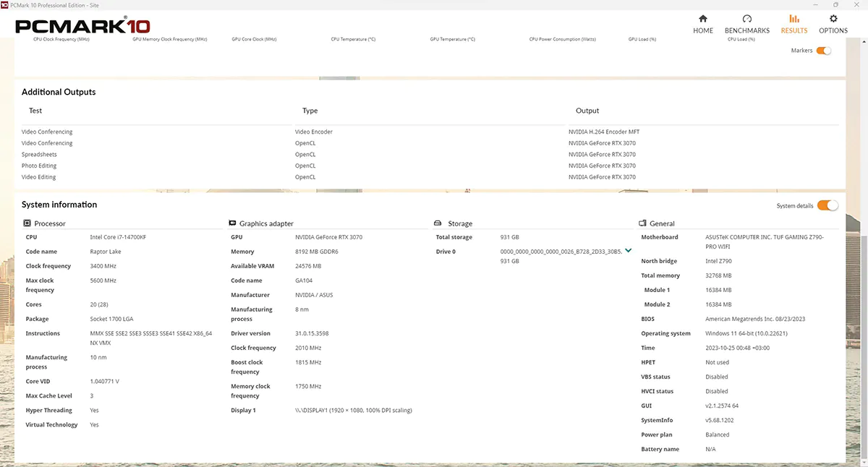Screen dimensions: 868x467
Task: Select CPU value Intel Core i7-14700KF
Action: click(x=118, y=237)
